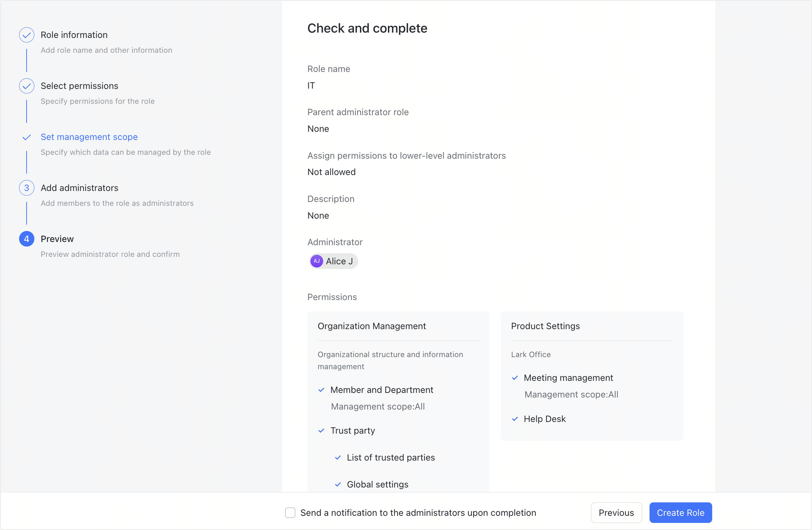
Task: Click the Role information completed checkmark icon
Action: coord(26,35)
